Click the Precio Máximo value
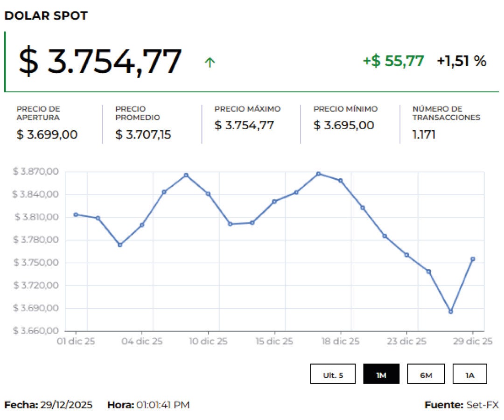504x420 pixels. (x=244, y=126)
